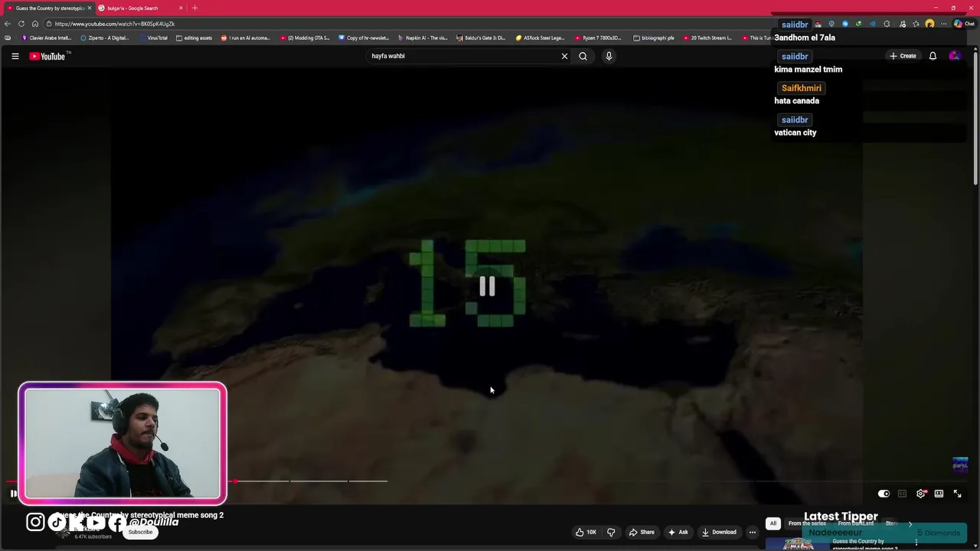Open the player settings gear
Viewport: 980px width, 551px height.
[920, 494]
